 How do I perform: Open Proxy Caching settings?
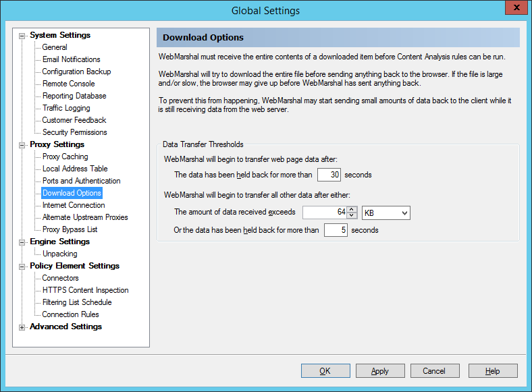coord(65,157)
